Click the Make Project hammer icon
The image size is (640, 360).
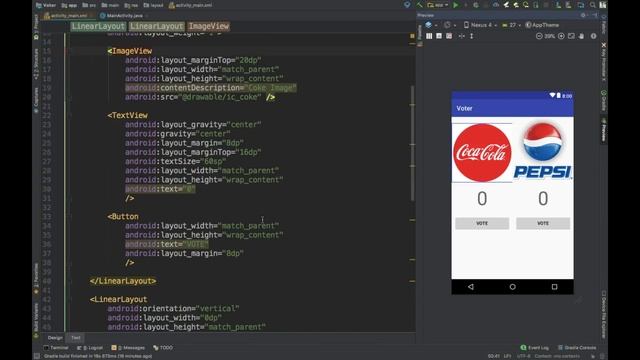419,5
